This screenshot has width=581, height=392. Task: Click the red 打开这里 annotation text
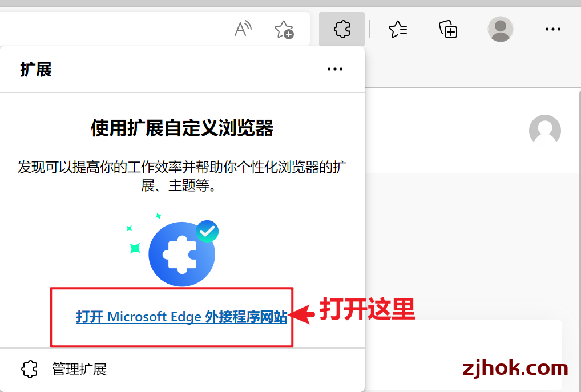(367, 309)
